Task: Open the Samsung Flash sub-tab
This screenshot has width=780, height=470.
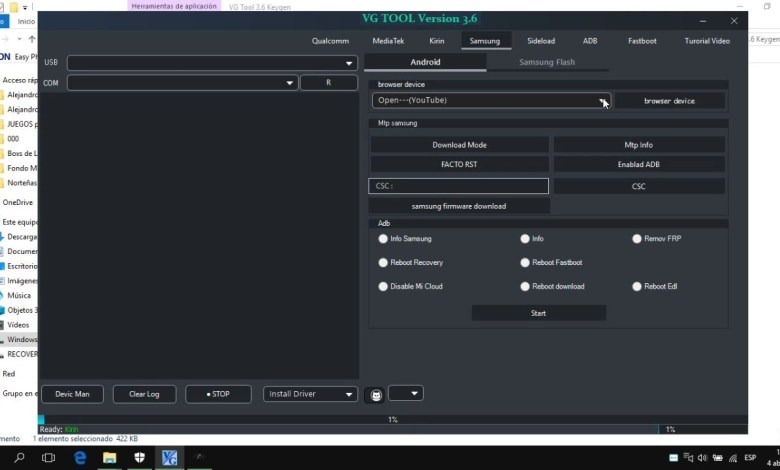Action: (x=547, y=62)
